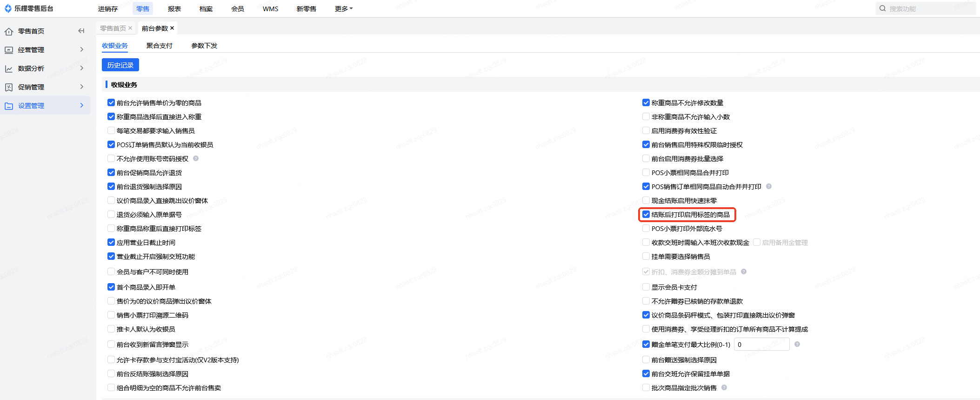Switch to the 聚合支付 tab
The width and height of the screenshot is (980, 400).
[x=160, y=46]
